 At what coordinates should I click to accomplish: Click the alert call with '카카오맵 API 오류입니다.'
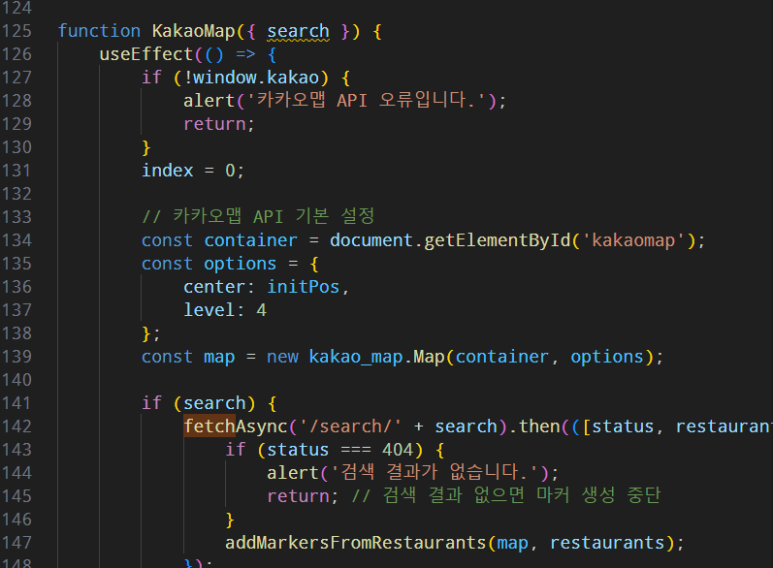(x=344, y=101)
